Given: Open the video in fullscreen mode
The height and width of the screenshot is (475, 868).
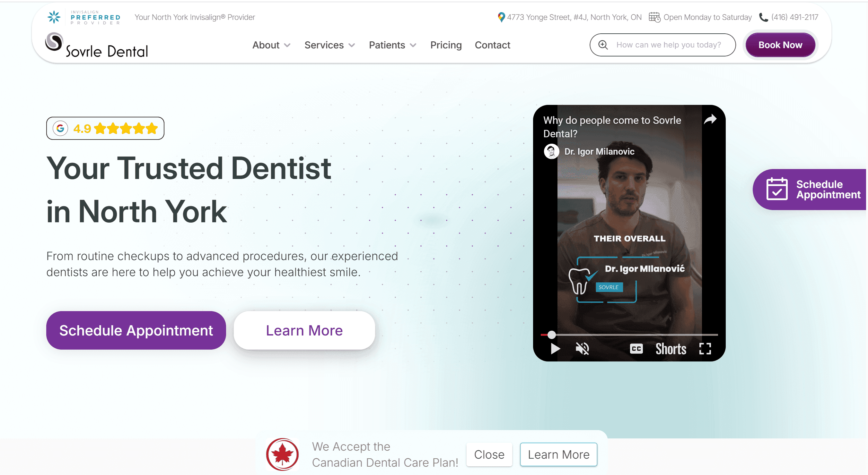Looking at the screenshot, I should pos(706,349).
